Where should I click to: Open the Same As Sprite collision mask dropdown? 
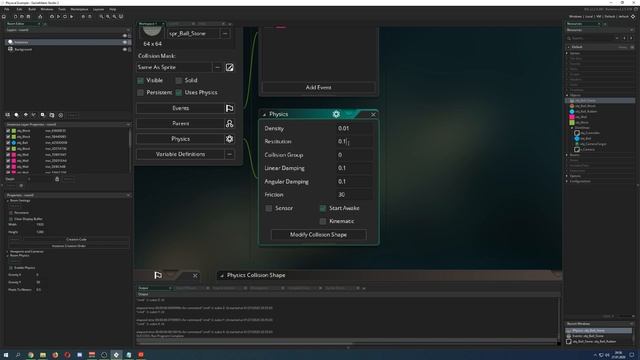(x=217, y=67)
